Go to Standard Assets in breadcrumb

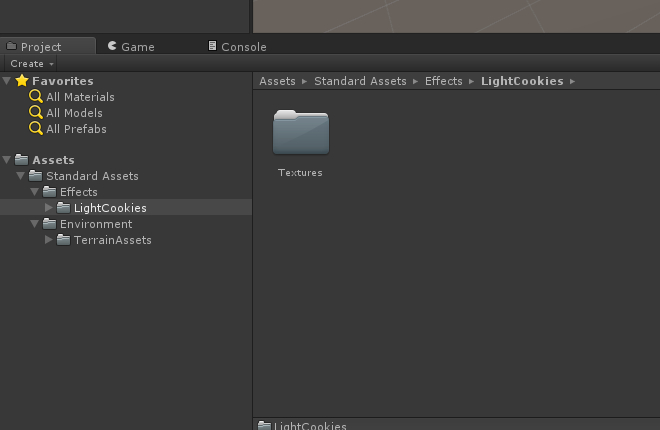click(x=360, y=81)
